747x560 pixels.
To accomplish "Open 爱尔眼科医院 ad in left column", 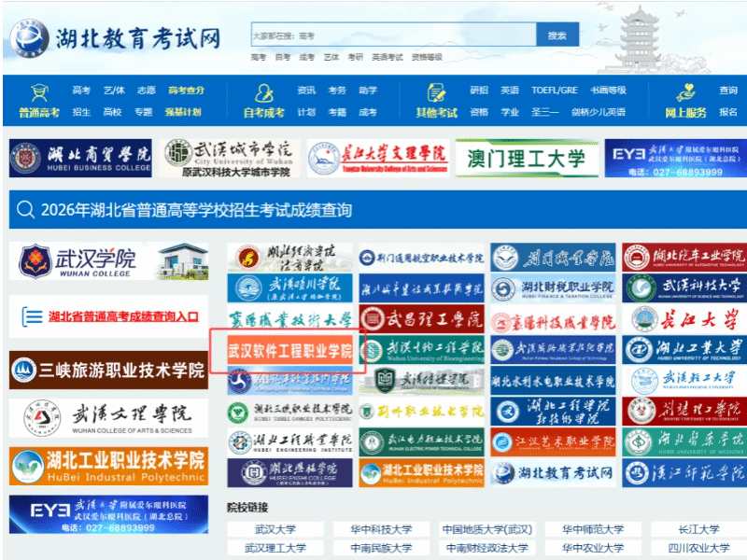I will click(108, 514).
